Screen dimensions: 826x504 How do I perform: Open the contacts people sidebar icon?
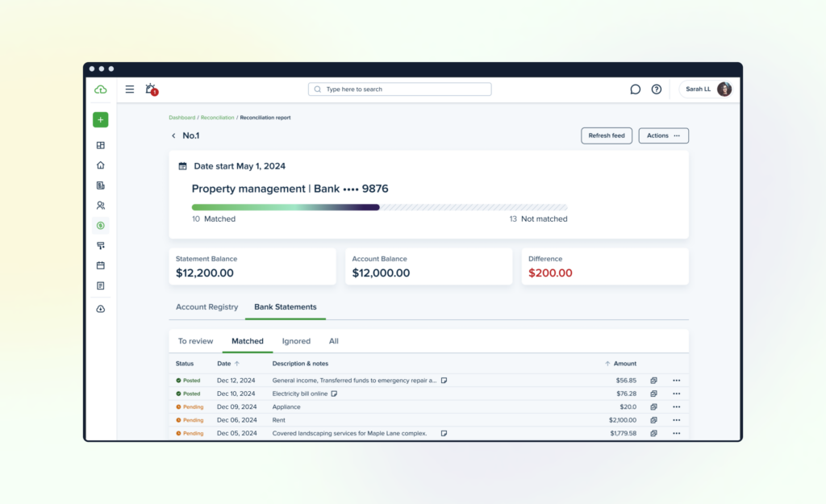coord(101,206)
